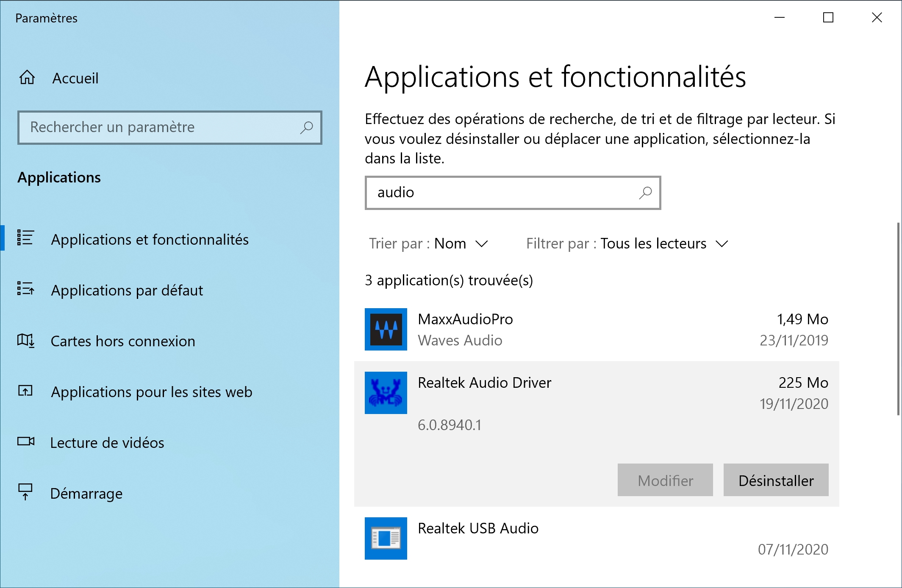Screen dimensions: 902x588
Task: Click the Démarrage startup icon
Action: 25,492
